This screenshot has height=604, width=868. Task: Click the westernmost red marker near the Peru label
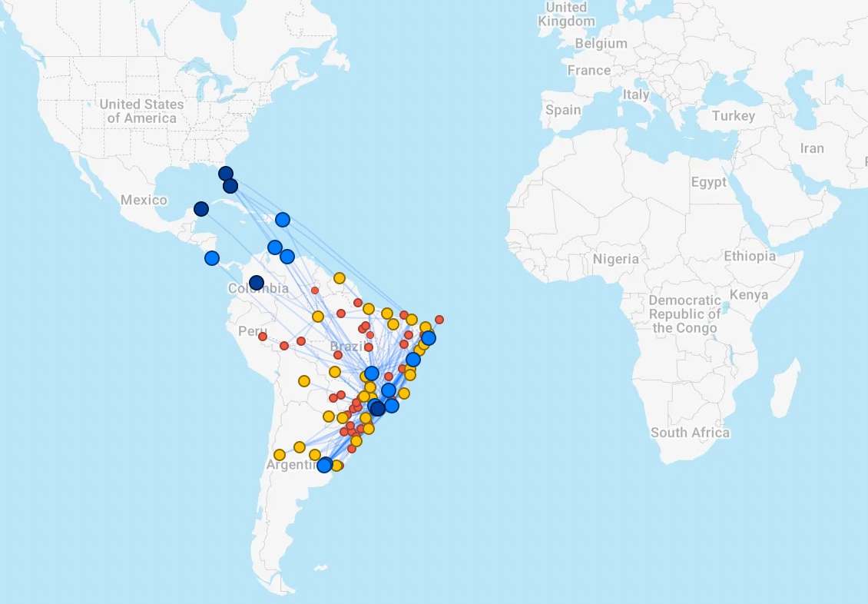point(263,337)
